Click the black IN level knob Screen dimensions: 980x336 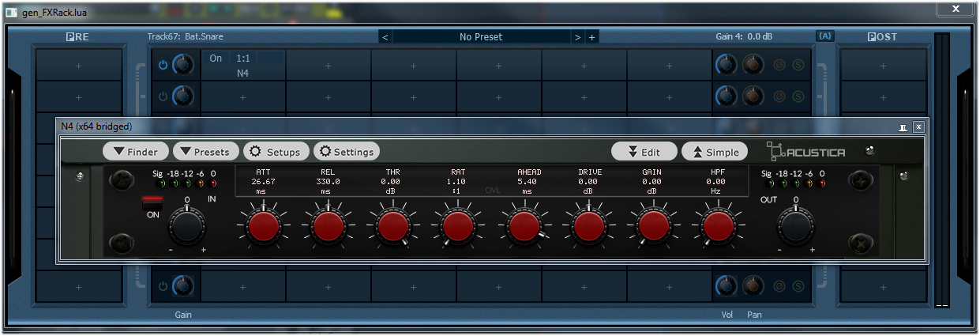point(187,226)
